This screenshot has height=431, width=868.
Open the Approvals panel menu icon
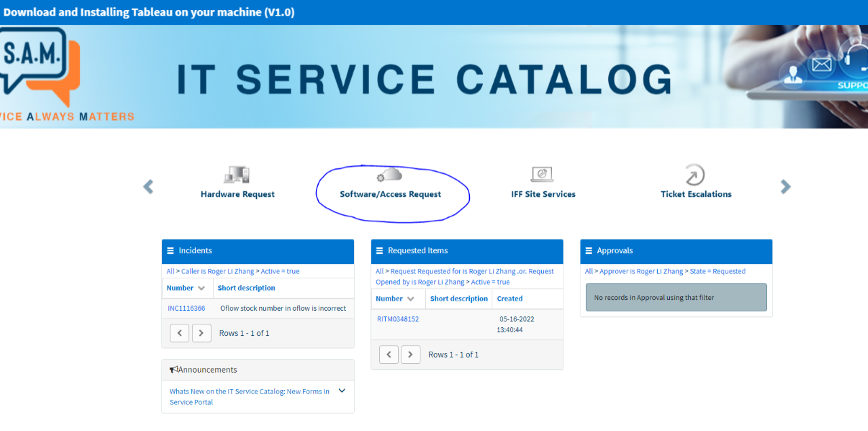point(589,251)
